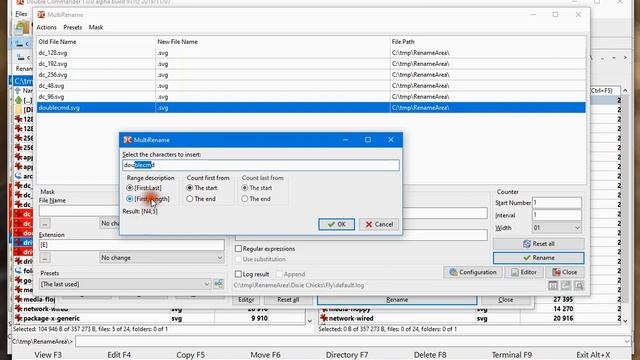
Task: Click the New File Name column header
Action: pyautogui.click(x=273, y=42)
